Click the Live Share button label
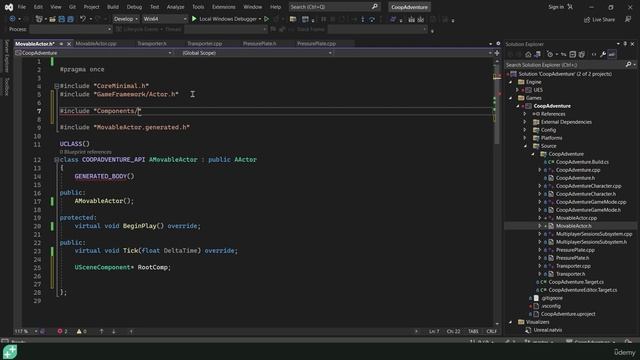 [603, 20]
